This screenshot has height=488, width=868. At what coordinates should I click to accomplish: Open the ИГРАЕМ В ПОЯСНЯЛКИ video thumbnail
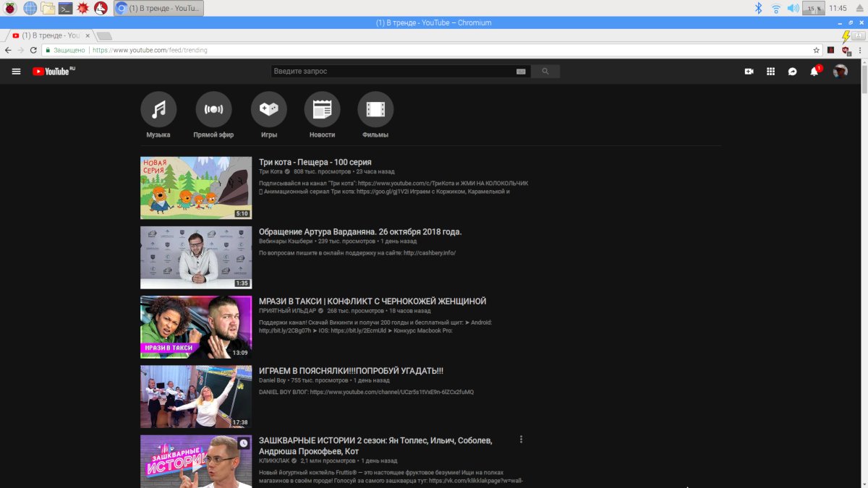point(196,397)
